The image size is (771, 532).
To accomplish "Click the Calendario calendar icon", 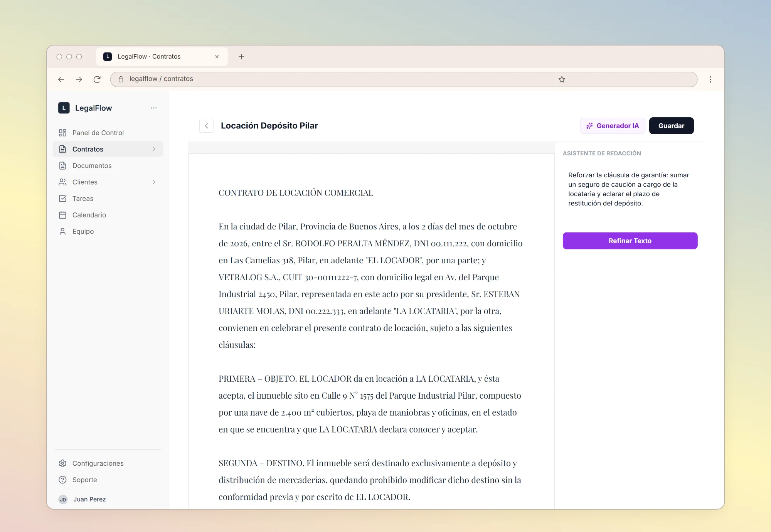I will pos(62,215).
